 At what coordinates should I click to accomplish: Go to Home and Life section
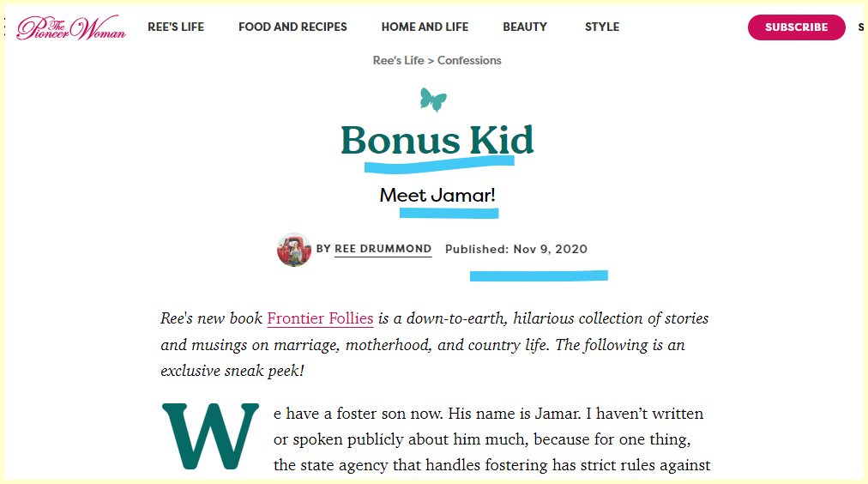click(425, 27)
